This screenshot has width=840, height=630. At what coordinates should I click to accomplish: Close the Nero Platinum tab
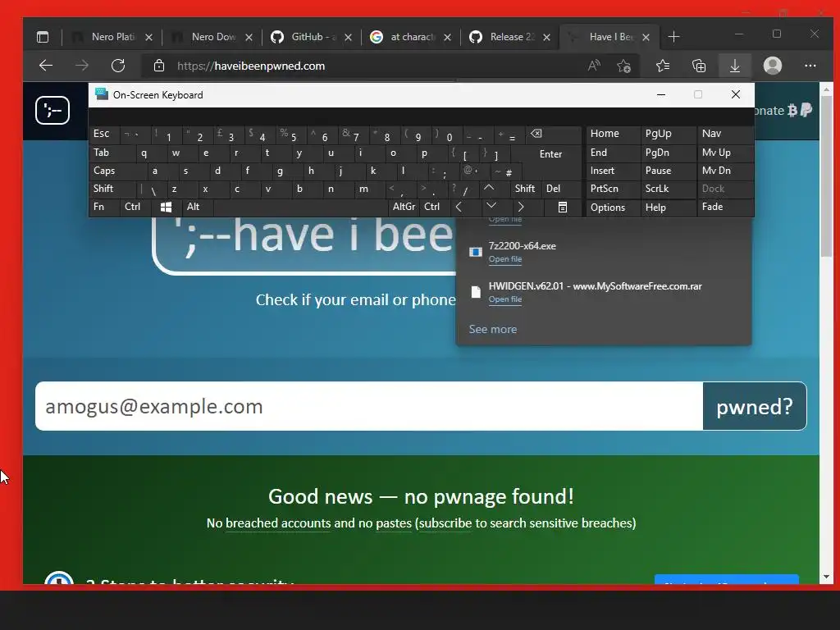coord(149,37)
